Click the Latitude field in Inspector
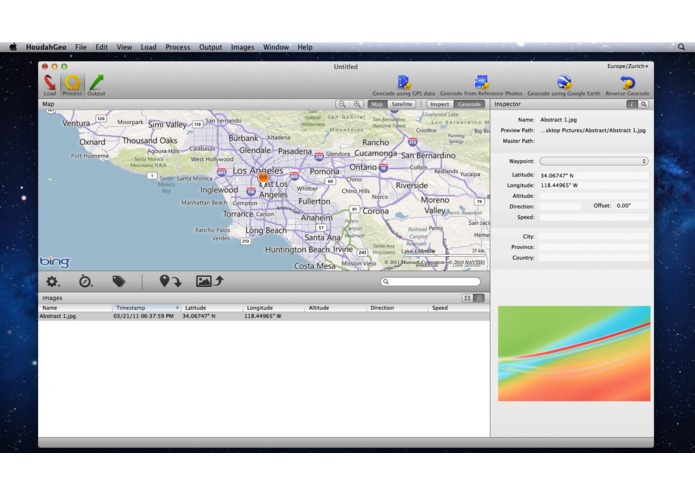 (593, 175)
